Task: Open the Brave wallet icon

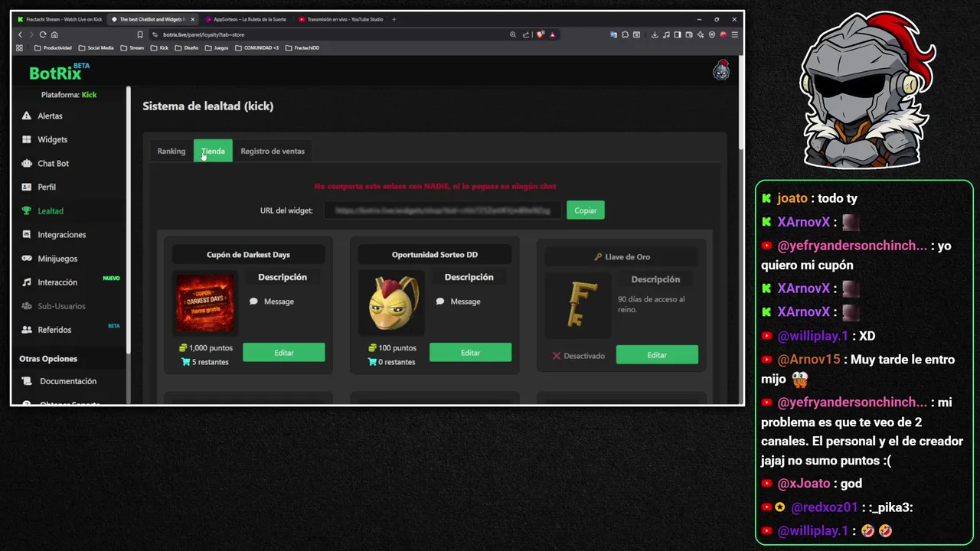Action: coord(689,34)
